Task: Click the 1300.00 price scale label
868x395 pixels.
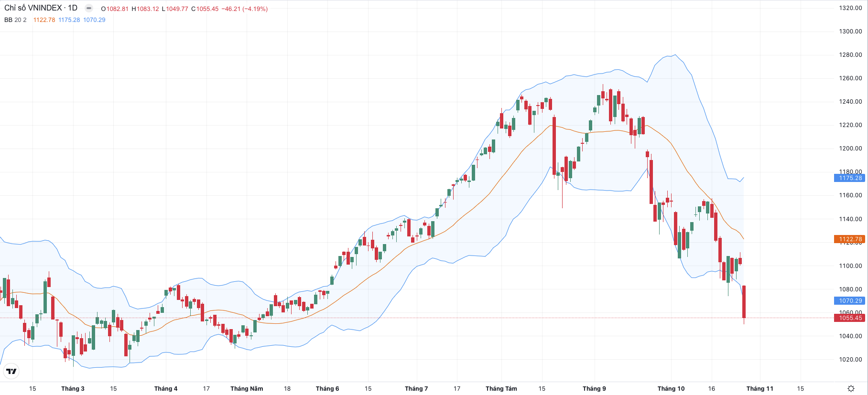Action: pyautogui.click(x=850, y=31)
